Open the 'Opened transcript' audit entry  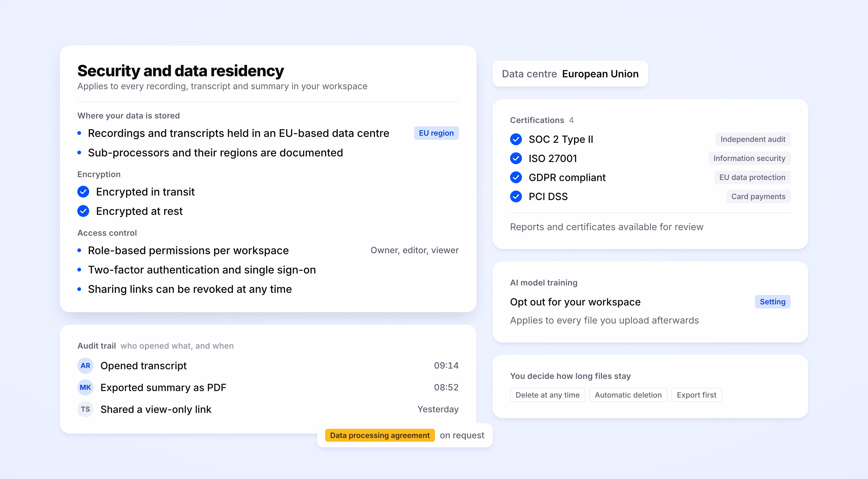(x=144, y=366)
